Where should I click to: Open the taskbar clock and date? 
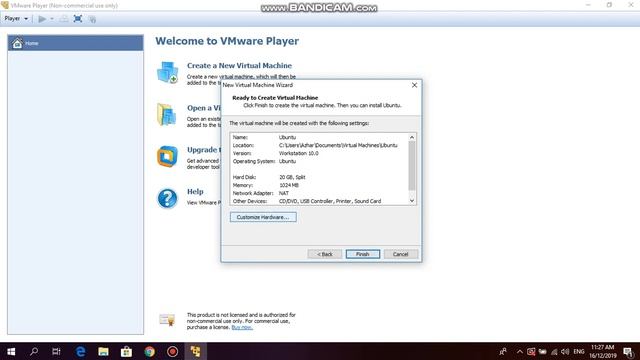coord(602,351)
